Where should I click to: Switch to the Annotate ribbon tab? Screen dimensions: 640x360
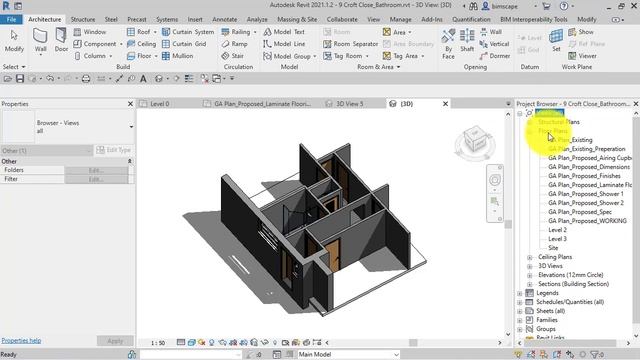(x=224, y=19)
